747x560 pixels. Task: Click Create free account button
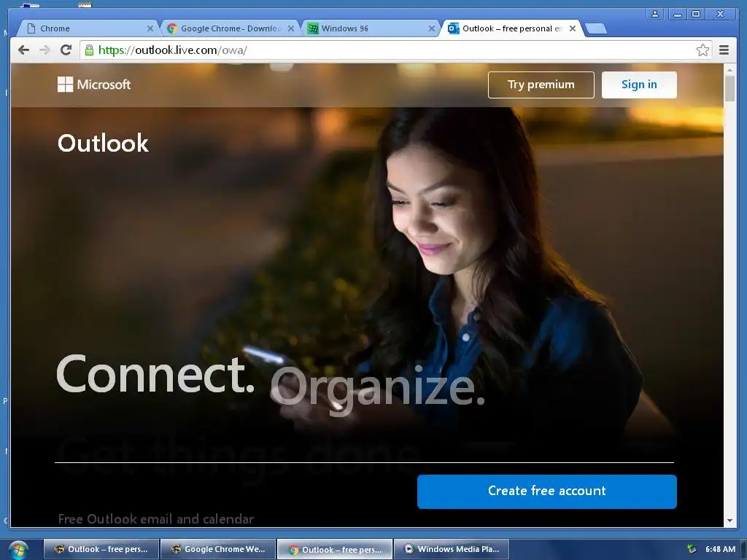546,491
